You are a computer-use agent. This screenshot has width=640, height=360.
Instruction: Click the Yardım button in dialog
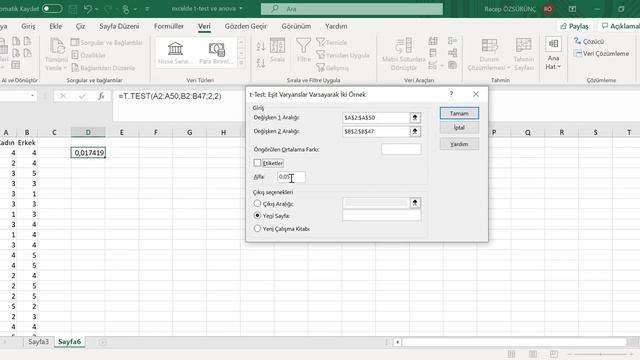pyautogui.click(x=459, y=144)
